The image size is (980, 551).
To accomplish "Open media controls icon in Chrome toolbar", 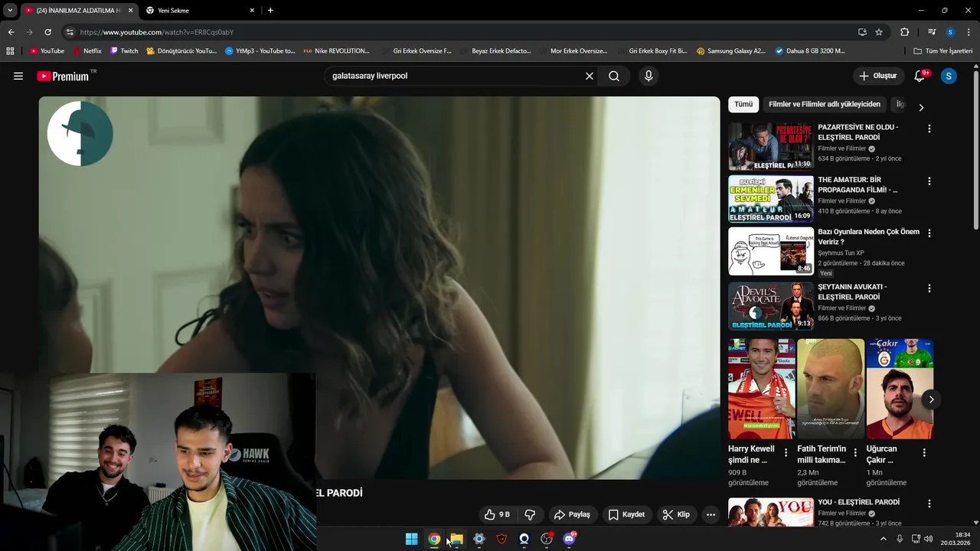I will (x=932, y=32).
